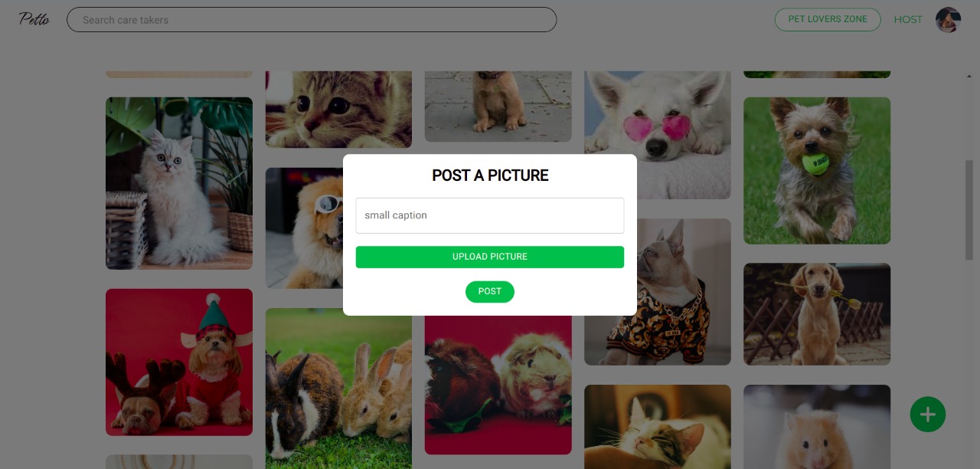Open the golden puppy holding rose photo

817,314
